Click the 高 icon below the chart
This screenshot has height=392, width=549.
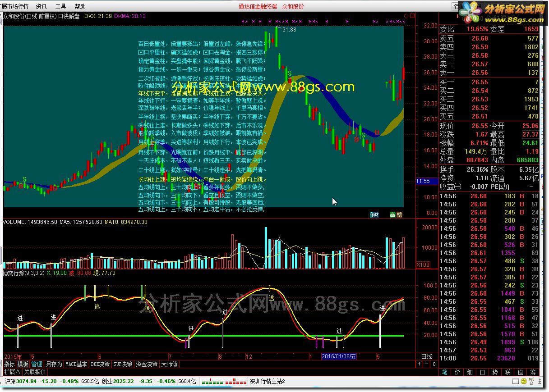(x=392, y=215)
